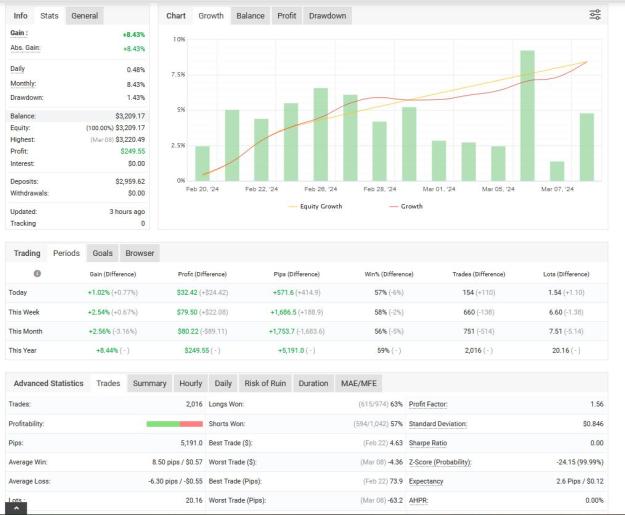Screen dimensions: 625x515
Task: Click This Week pips value +1,686.5
Action: click(283, 312)
